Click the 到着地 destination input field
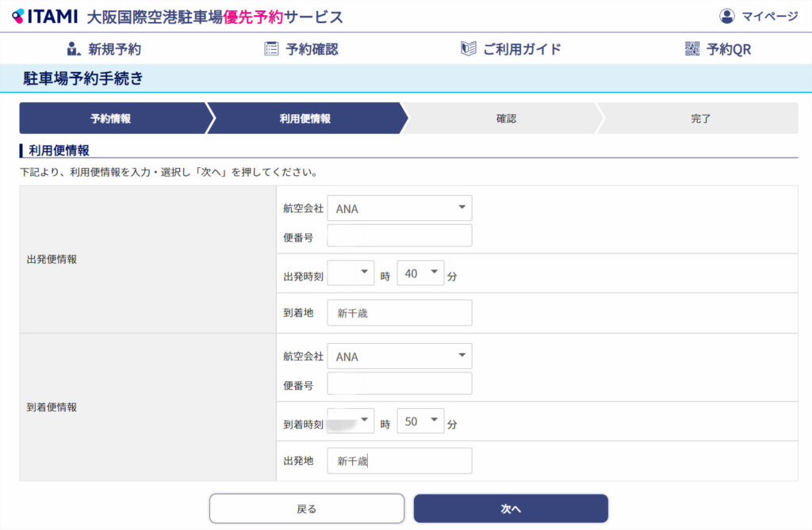812x530 pixels. click(x=399, y=313)
